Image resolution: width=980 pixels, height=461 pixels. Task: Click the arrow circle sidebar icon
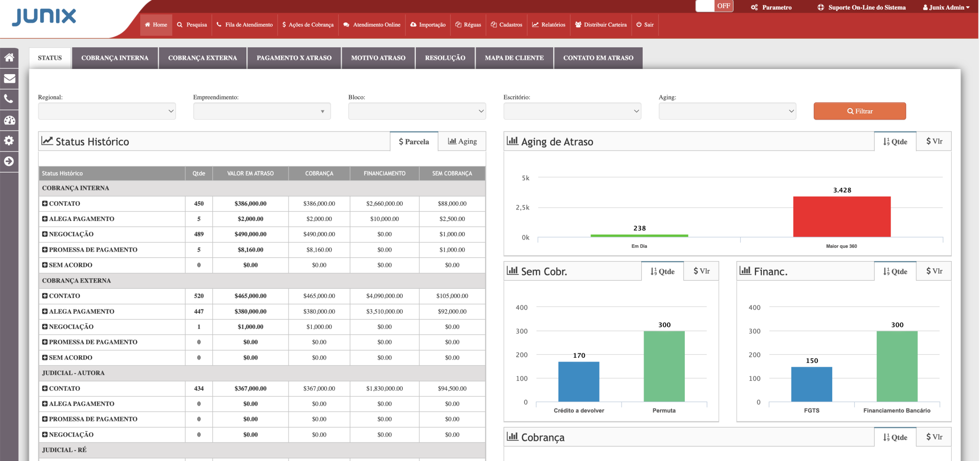click(9, 162)
